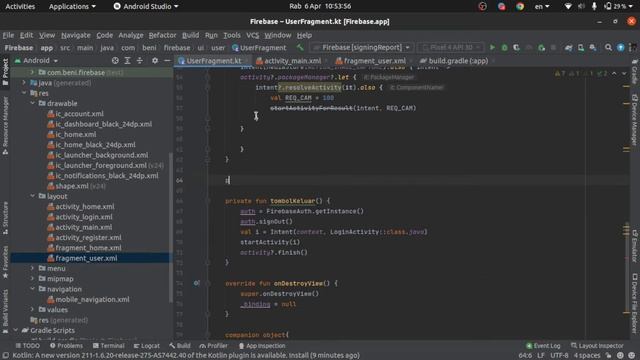Image resolution: width=640 pixels, height=360 pixels.
Task: Toggle the Device Manager right panel
Action: 635,119
